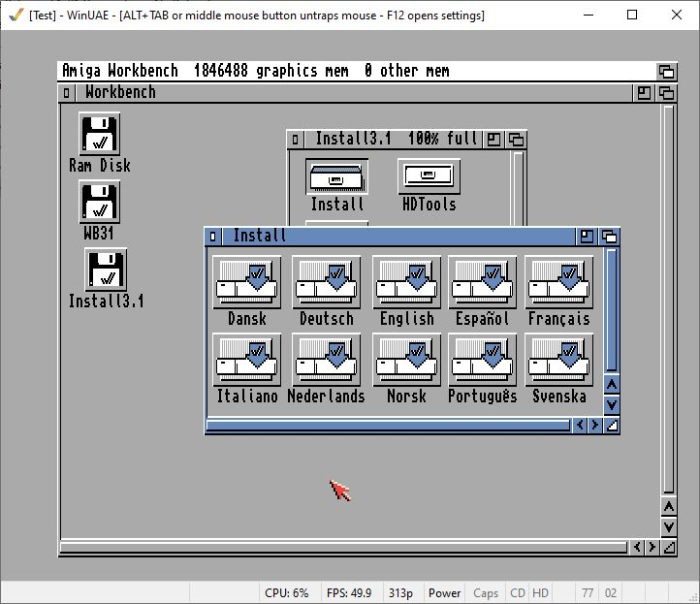Click the Install window scroll right arrow
Image resolution: width=700 pixels, height=604 pixels.
[594, 425]
